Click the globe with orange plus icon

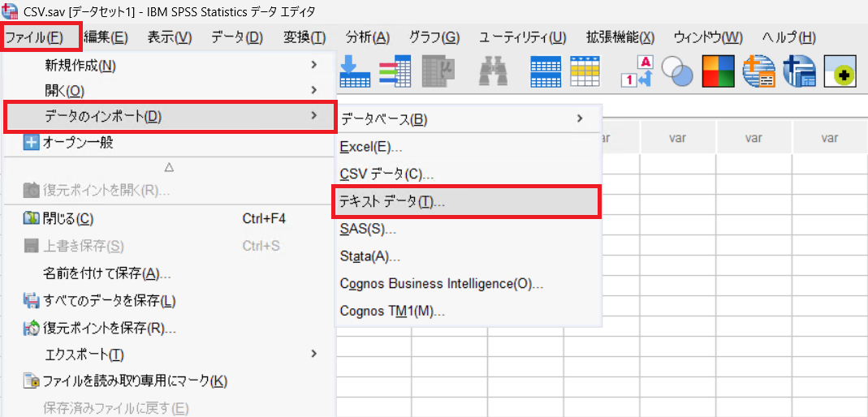point(759,71)
